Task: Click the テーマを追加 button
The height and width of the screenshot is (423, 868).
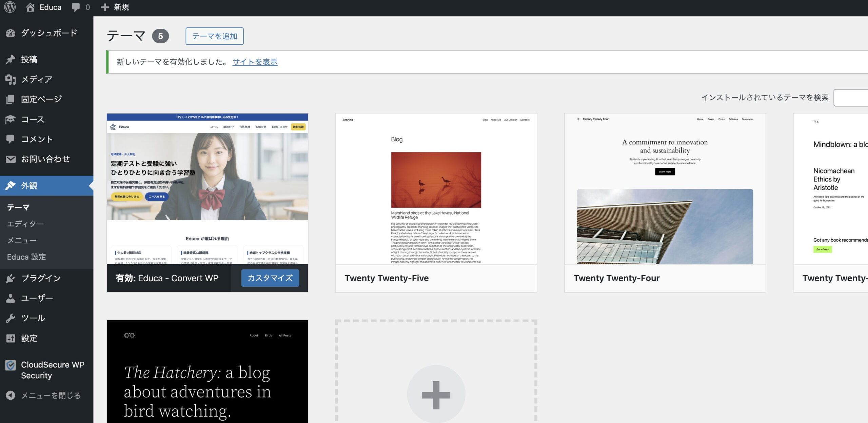Action: click(214, 36)
